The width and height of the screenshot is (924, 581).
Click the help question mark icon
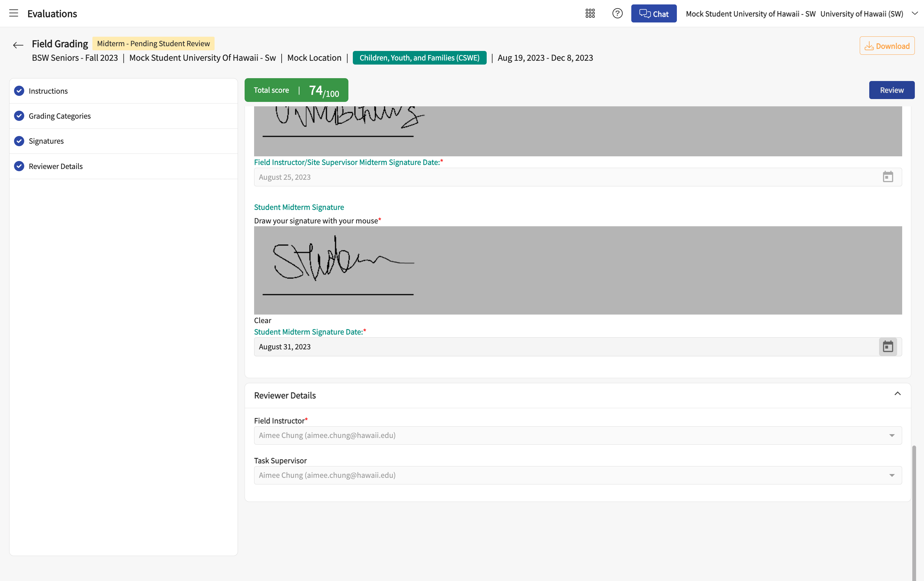[617, 13]
